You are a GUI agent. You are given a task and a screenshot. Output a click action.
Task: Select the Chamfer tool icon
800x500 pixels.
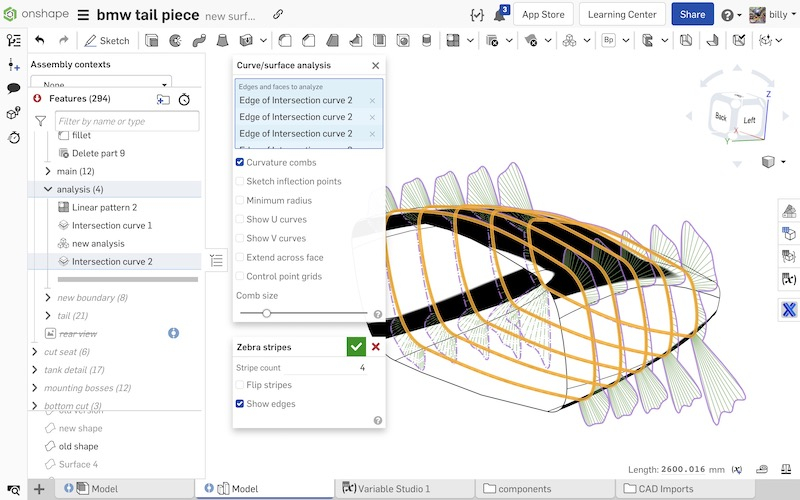coord(309,40)
